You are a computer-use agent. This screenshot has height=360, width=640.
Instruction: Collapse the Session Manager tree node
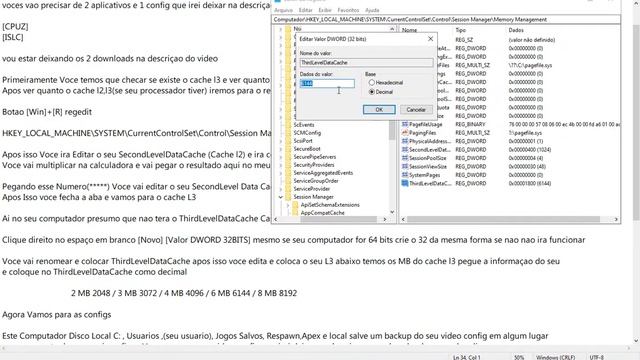(281, 197)
